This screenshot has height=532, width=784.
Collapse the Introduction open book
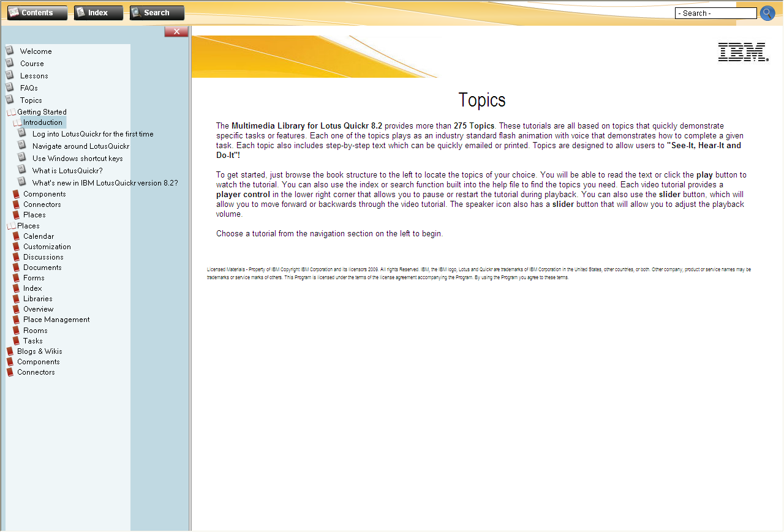tap(17, 122)
